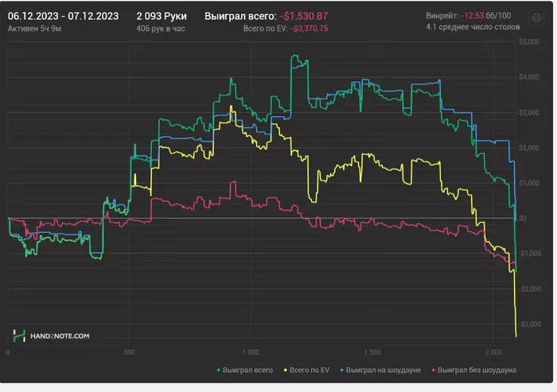Toggle the Выиграл всего legend series
This screenshot has width=557, height=392.
[249, 371]
